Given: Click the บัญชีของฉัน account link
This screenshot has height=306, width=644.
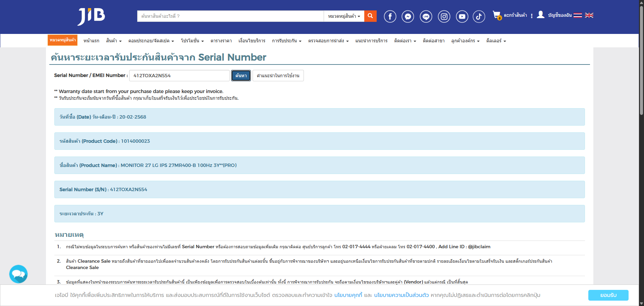Looking at the screenshot, I should coord(560,15).
